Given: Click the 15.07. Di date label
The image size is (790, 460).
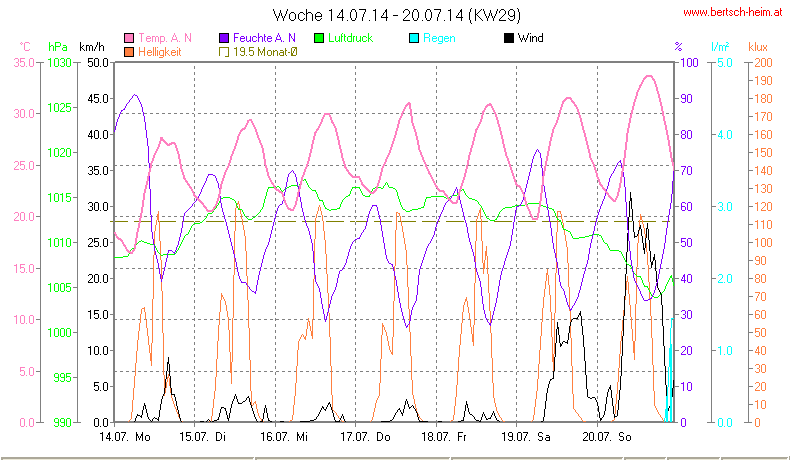Looking at the screenshot, I should [x=203, y=437].
